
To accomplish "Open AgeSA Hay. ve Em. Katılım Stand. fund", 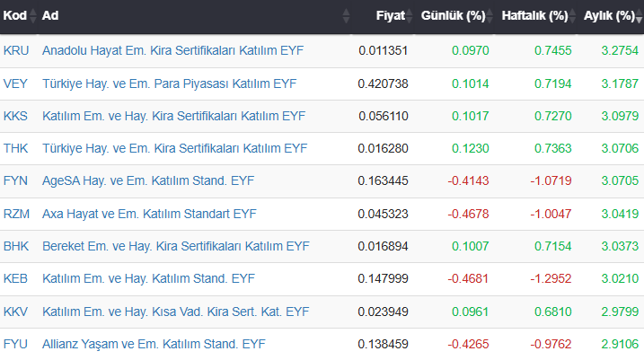I will pyautogui.click(x=148, y=180).
